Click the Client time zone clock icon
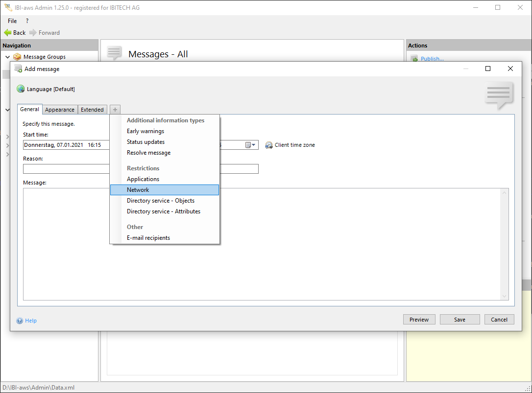This screenshot has height=393, width=532. pos(269,145)
